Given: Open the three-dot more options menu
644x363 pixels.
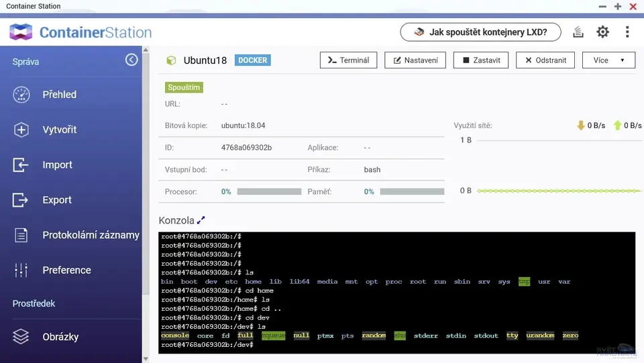Looking at the screenshot, I should click(x=627, y=32).
